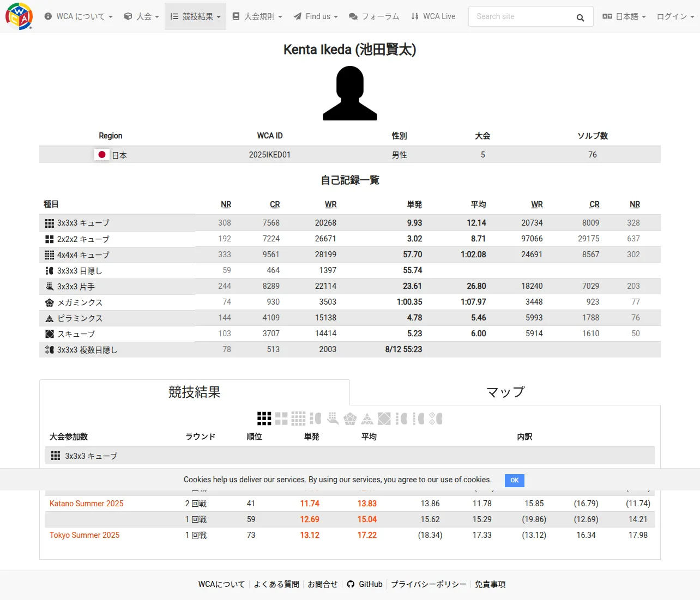Click the よくある質問 footer link
This screenshot has height=600, width=700.
(276, 584)
